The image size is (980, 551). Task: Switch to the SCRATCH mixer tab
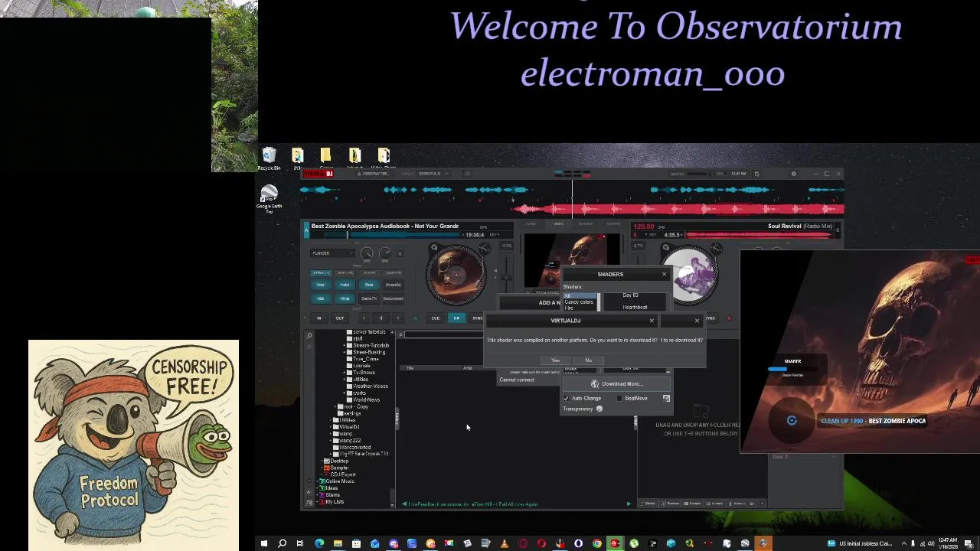(586, 223)
